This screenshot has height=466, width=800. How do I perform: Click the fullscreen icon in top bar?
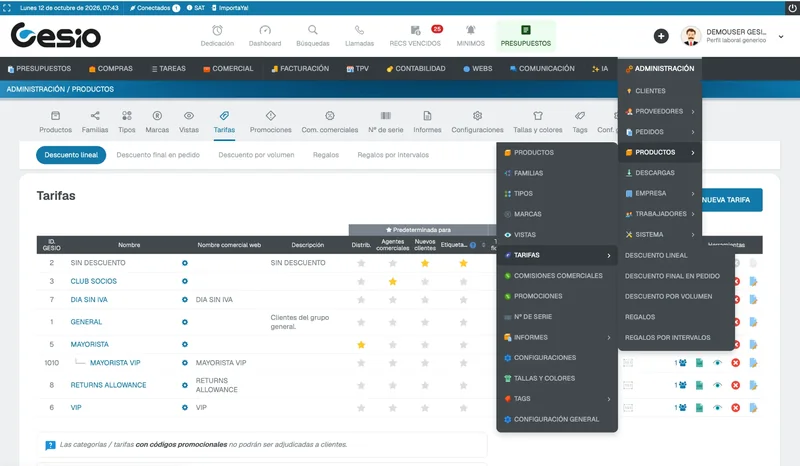point(7,8)
